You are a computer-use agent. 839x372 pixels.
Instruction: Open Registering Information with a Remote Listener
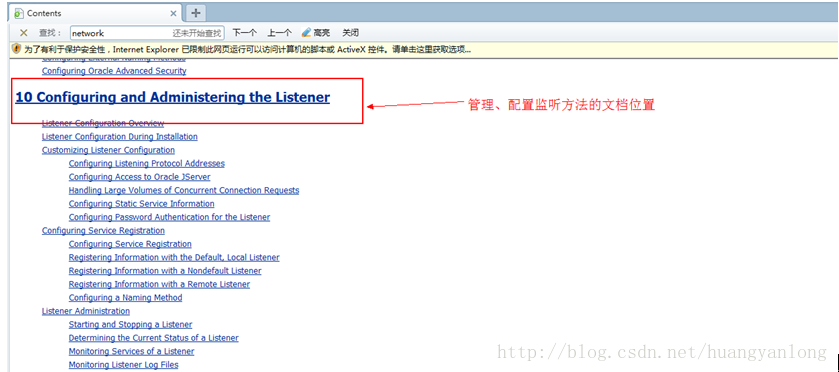point(159,284)
